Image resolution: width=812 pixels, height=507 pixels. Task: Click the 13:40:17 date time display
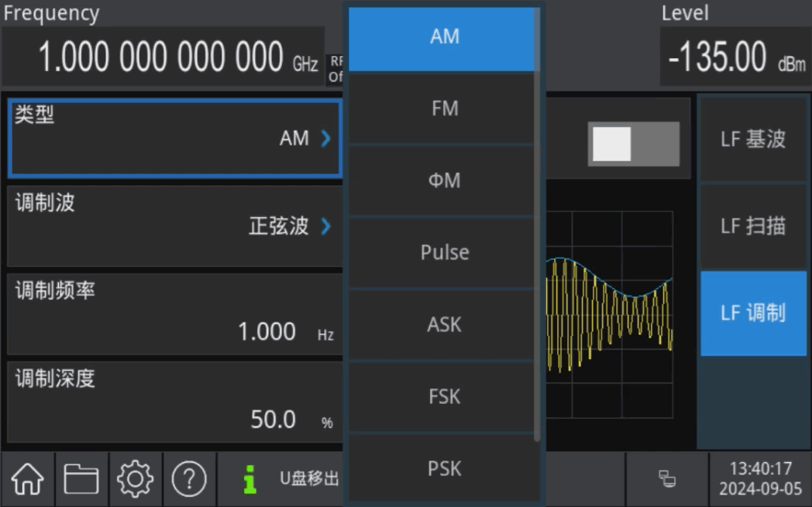pyautogui.click(x=760, y=478)
